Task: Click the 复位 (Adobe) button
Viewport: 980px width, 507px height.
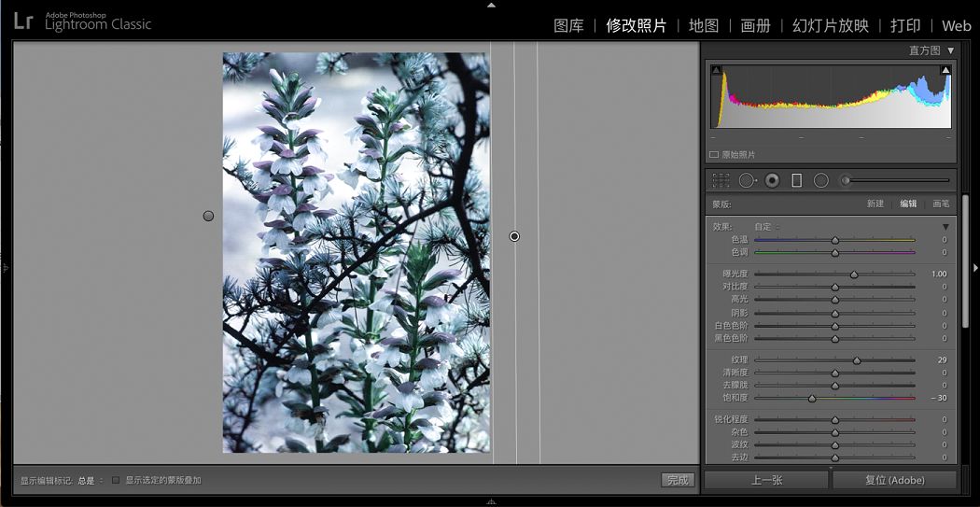Action: point(894,480)
